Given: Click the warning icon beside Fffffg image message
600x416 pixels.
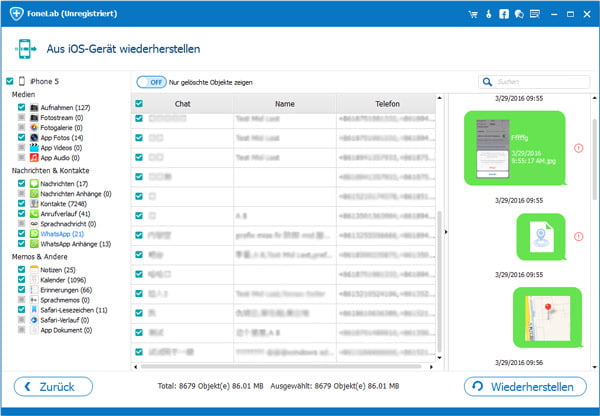Looking at the screenshot, I should (x=578, y=148).
